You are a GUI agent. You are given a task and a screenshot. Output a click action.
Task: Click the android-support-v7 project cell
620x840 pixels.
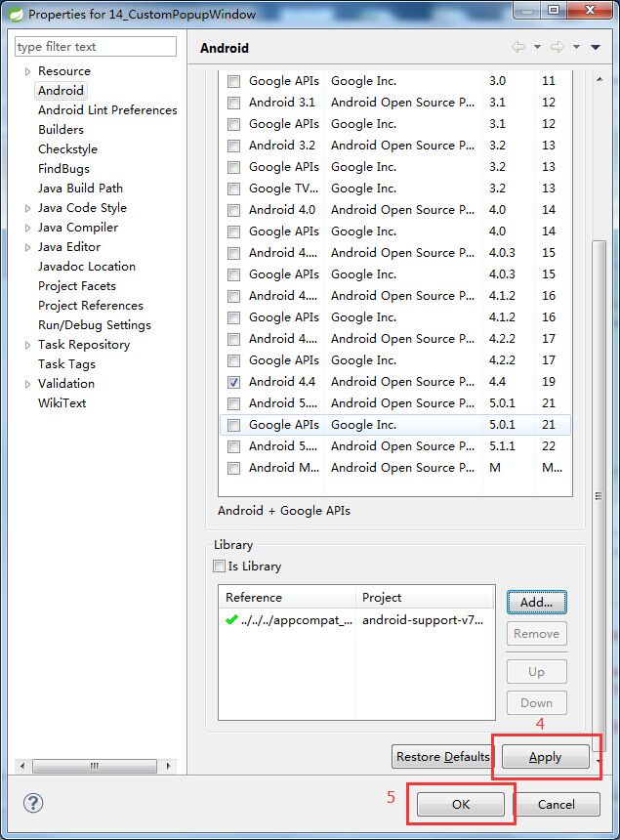tap(423, 620)
